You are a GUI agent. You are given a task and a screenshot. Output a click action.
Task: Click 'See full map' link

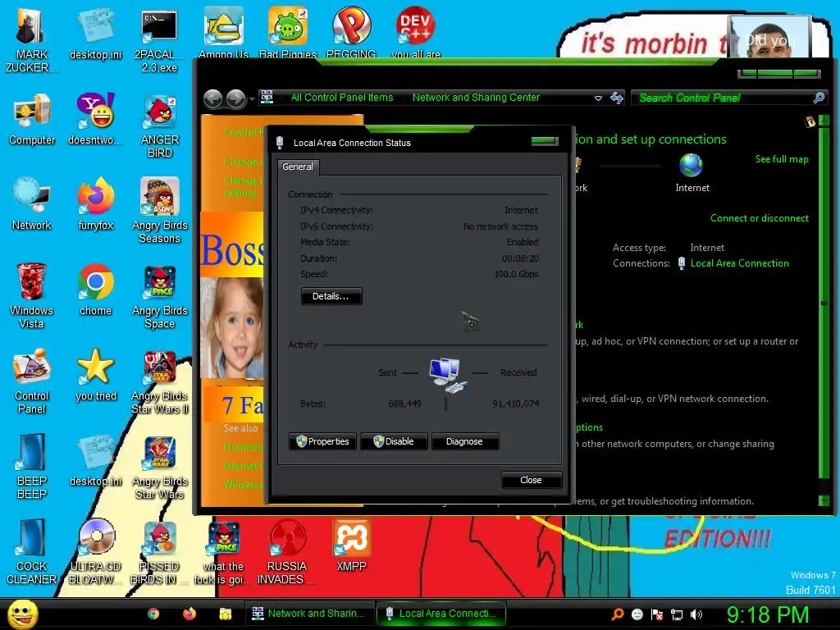tap(782, 159)
